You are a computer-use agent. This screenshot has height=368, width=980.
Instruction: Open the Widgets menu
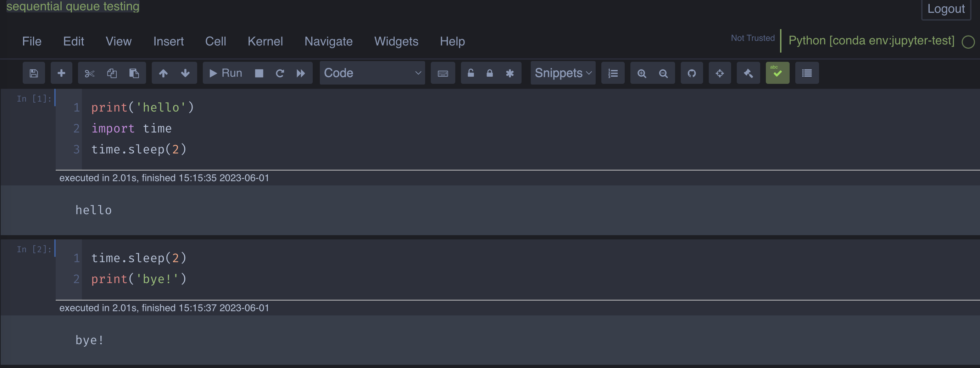point(396,41)
